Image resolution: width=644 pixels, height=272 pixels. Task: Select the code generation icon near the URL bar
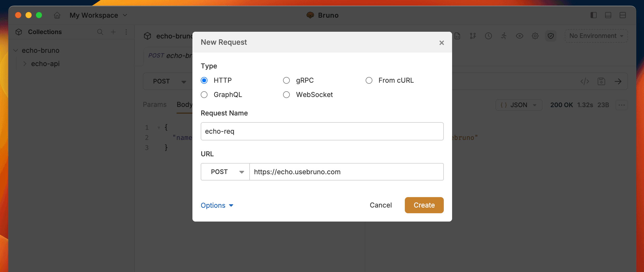pos(585,81)
